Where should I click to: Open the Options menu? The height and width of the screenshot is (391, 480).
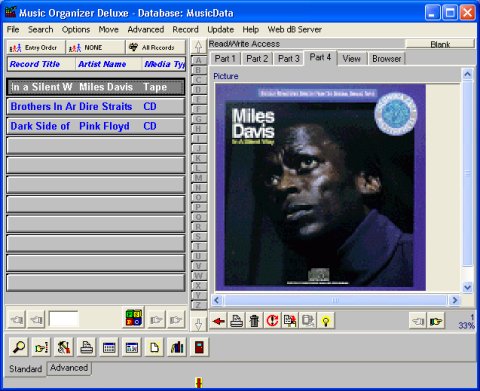click(x=76, y=29)
